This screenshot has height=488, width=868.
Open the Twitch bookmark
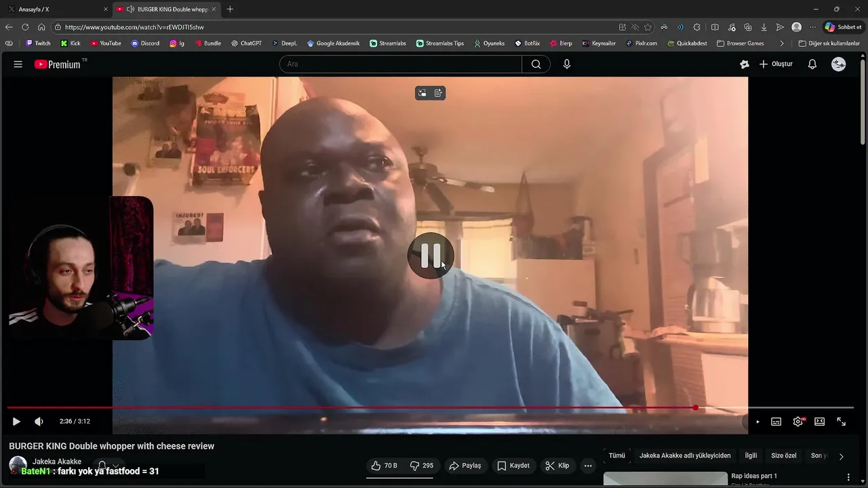38,43
